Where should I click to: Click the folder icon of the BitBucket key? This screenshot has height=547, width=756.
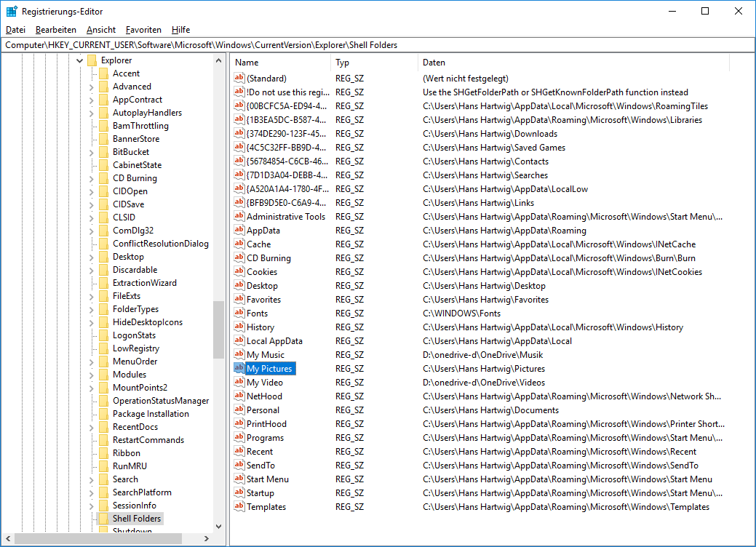click(103, 152)
